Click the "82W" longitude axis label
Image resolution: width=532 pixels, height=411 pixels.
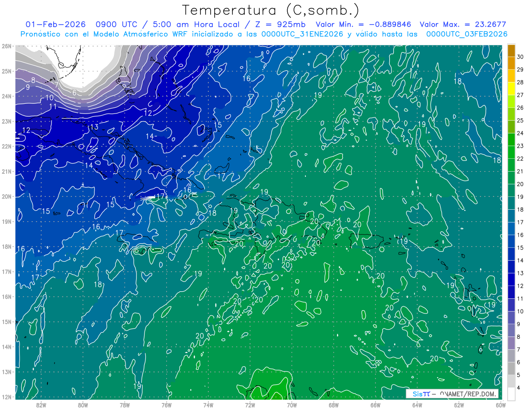pyautogui.click(x=41, y=405)
